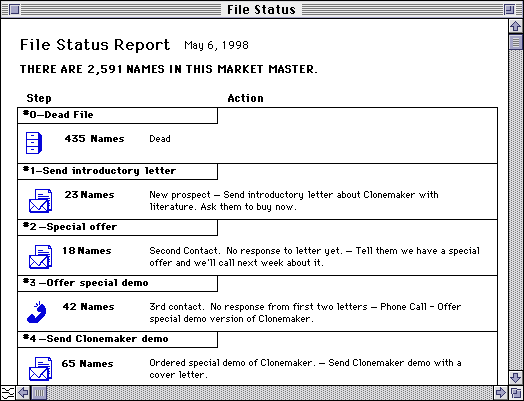Click the scroll up arrow

516,26
